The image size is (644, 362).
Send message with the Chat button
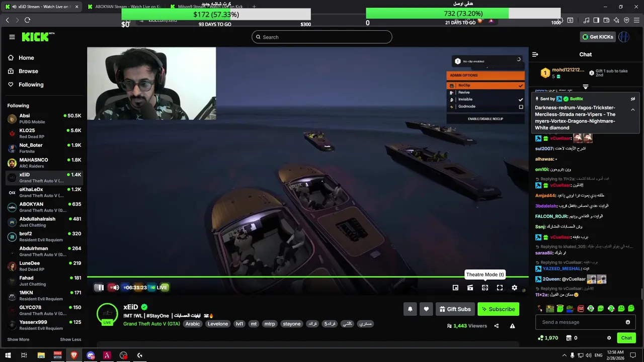(626, 338)
